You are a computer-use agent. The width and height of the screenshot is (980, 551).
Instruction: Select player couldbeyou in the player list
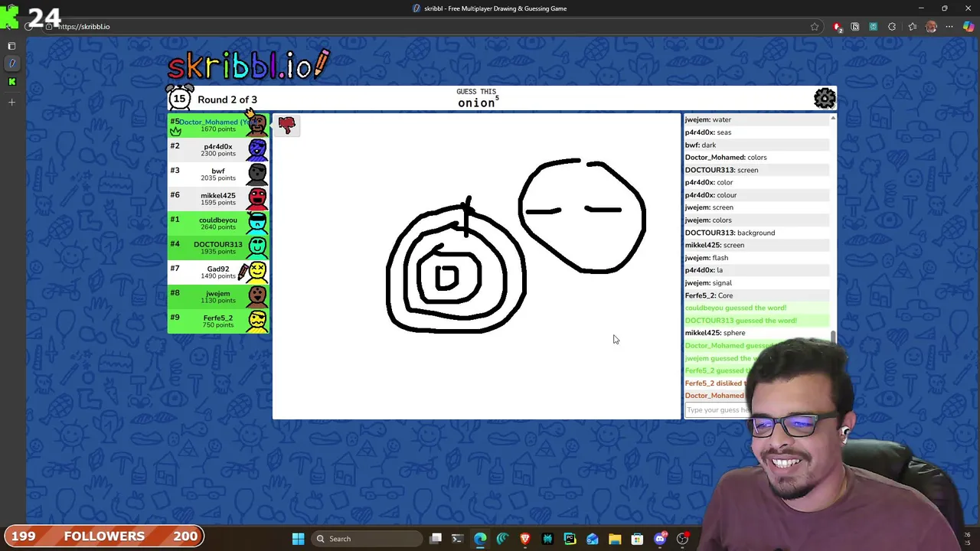[x=218, y=223]
